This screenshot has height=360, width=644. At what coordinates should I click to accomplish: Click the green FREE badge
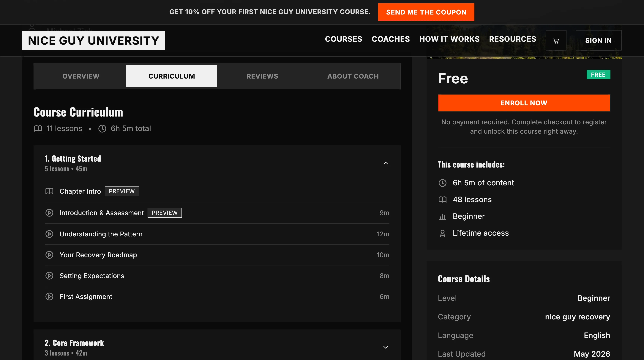[x=598, y=75]
